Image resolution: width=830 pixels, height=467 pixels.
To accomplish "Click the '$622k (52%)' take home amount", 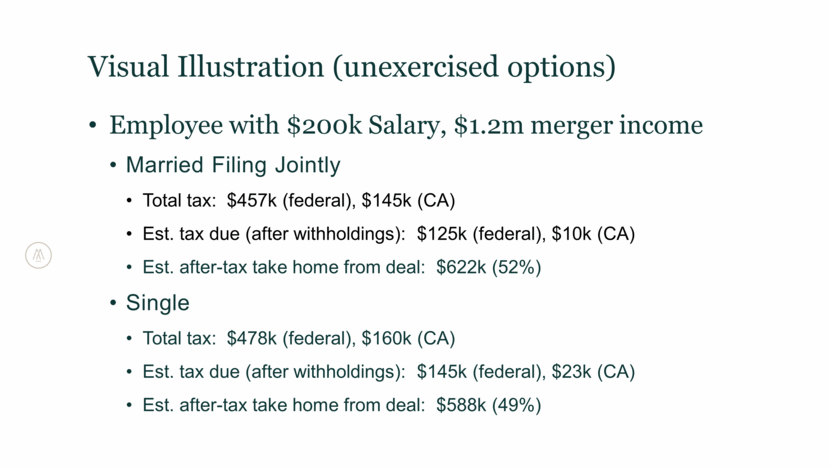I will (488, 267).
